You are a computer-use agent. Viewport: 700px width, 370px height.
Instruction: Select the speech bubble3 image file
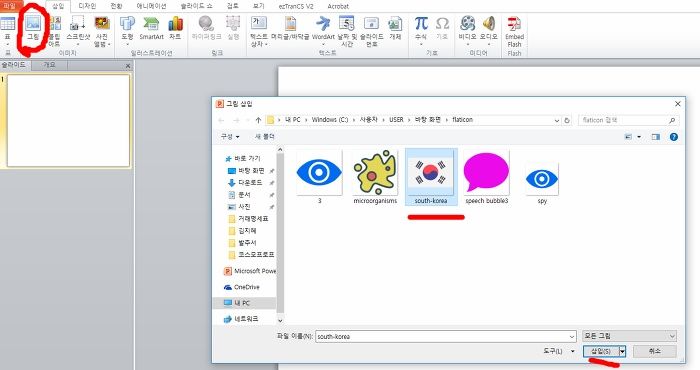click(x=487, y=177)
